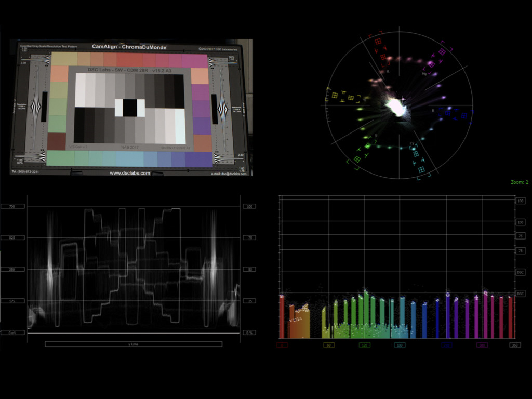Click the cyan 180 degree hue label
The image size is (532, 399).
[400, 345]
